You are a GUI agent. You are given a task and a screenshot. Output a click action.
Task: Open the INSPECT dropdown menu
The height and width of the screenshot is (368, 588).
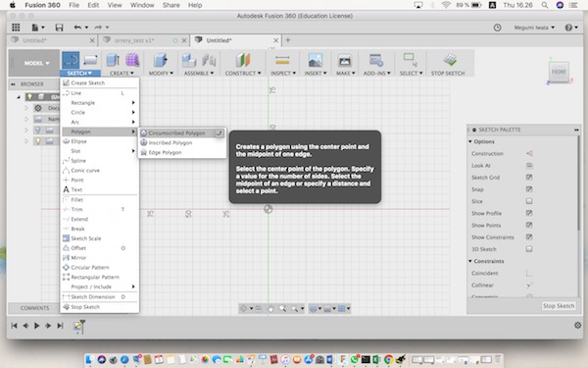click(x=283, y=74)
